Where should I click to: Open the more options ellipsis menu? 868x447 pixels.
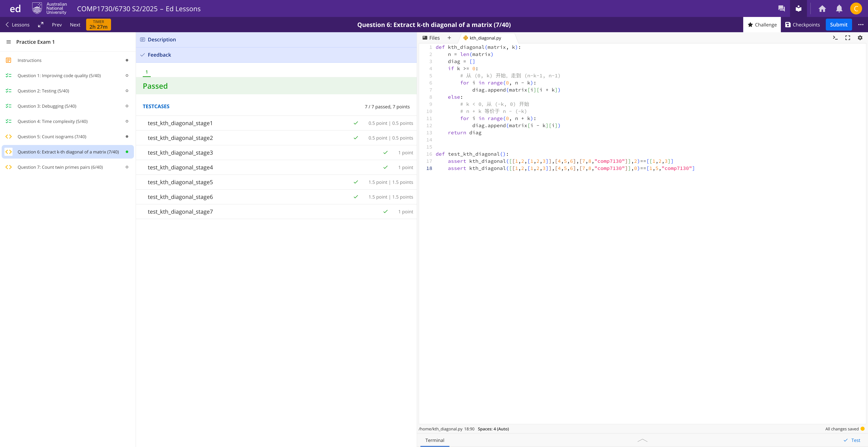(861, 25)
